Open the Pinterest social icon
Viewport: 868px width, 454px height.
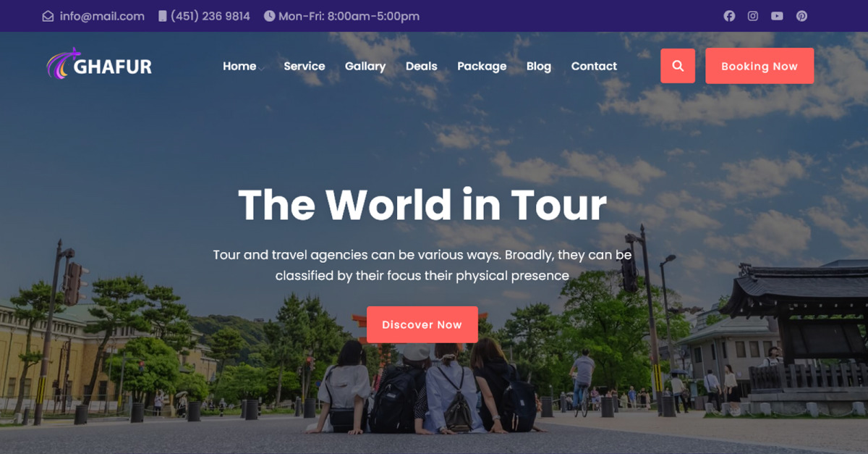pos(801,16)
